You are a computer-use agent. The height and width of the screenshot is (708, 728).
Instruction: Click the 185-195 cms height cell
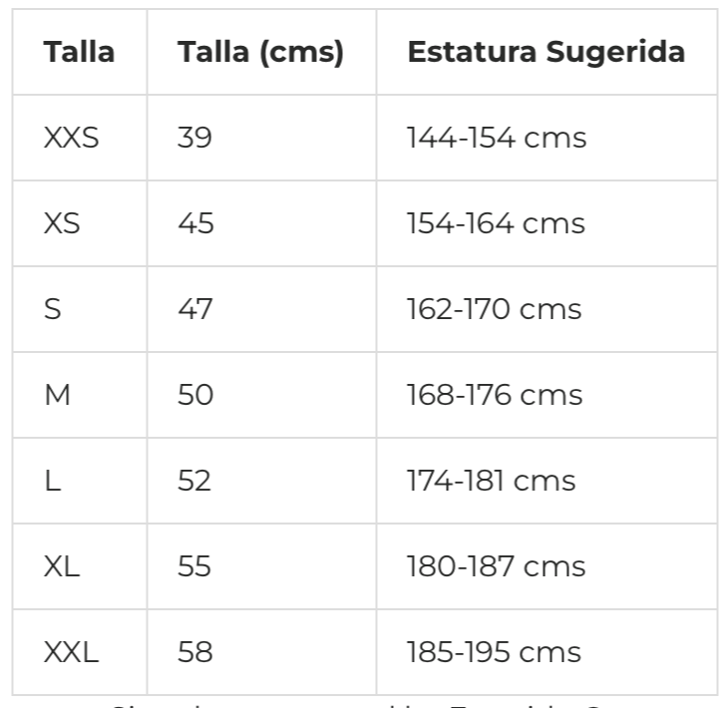546,652
